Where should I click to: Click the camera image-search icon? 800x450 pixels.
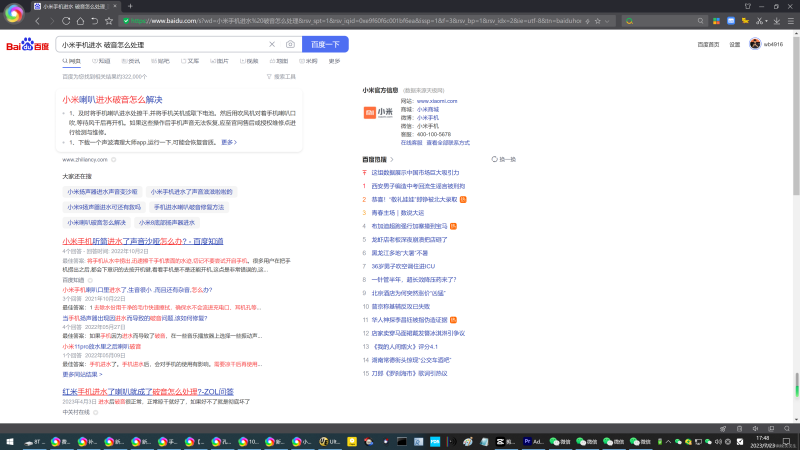290,45
